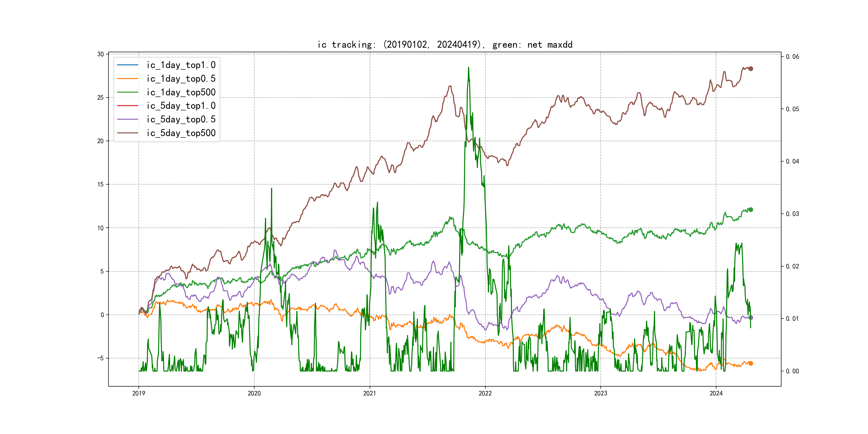Click the blue line swatch in legend
868x434 pixels.
pos(127,65)
